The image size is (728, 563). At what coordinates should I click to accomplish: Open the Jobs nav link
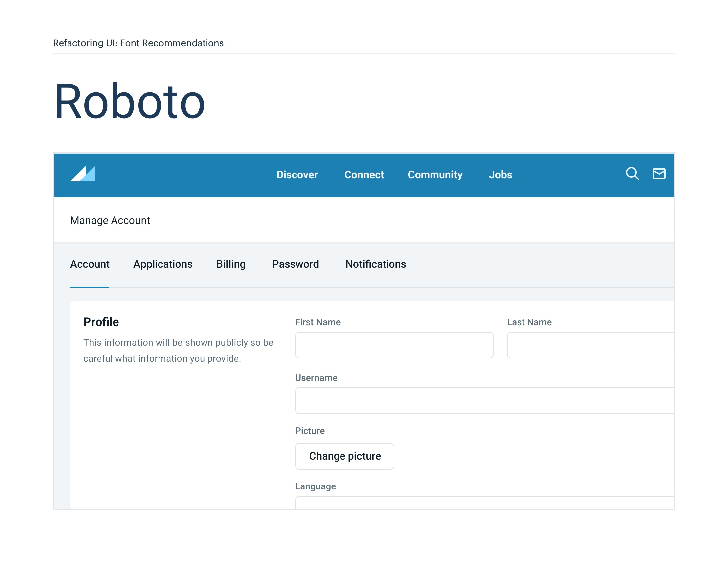(x=500, y=175)
